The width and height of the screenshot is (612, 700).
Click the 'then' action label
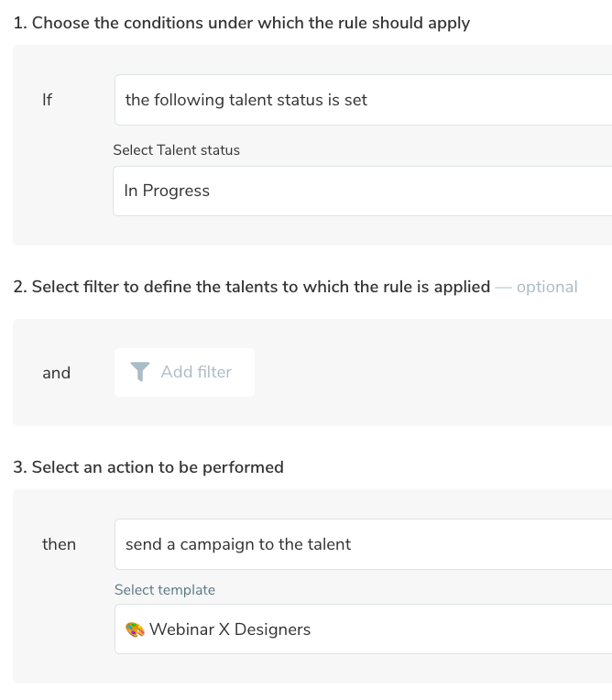pyautogui.click(x=59, y=544)
